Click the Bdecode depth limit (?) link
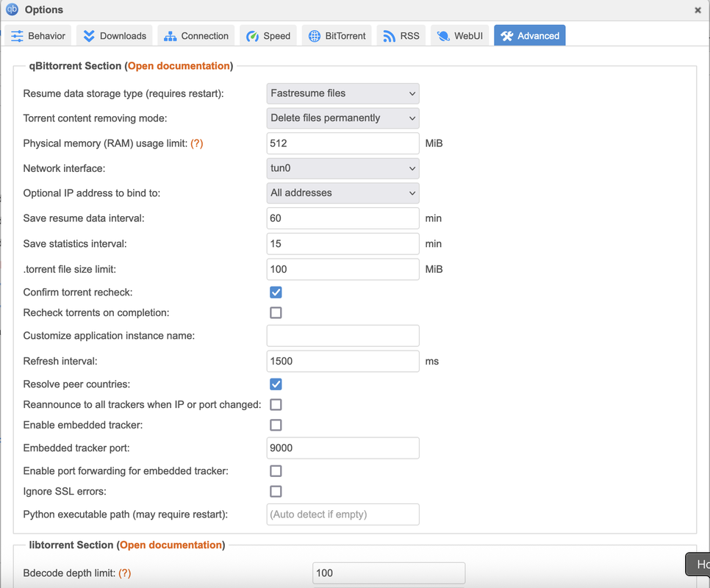This screenshot has height=588, width=710. tap(124, 573)
